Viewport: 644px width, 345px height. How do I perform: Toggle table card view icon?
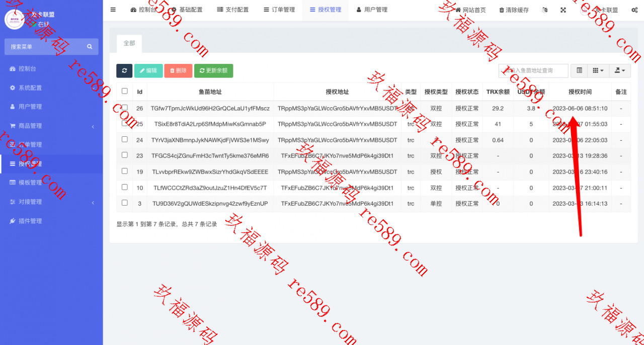[580, 70]
